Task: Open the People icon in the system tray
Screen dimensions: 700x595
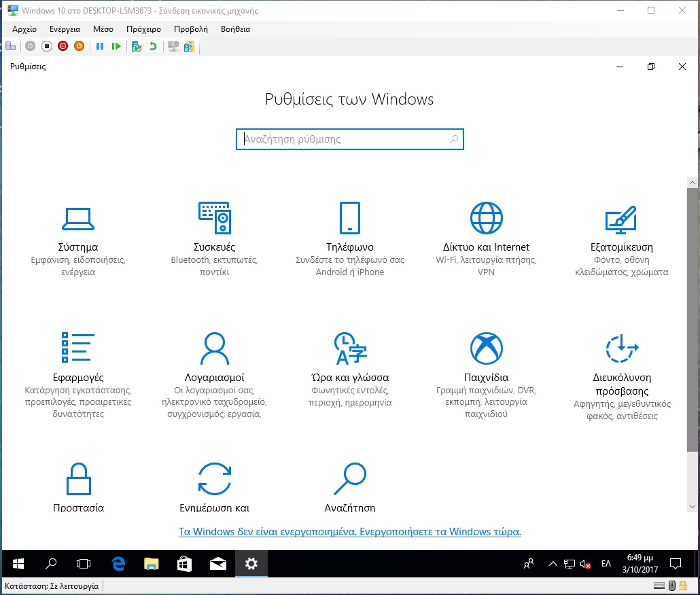Action: click(529, 564)
